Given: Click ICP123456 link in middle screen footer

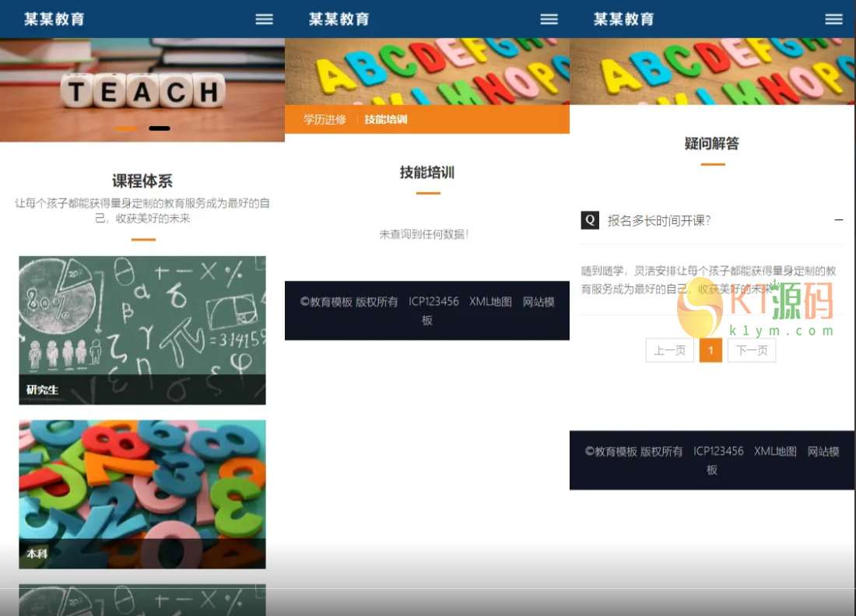Looking at the screenshot, I should point(433,302).
